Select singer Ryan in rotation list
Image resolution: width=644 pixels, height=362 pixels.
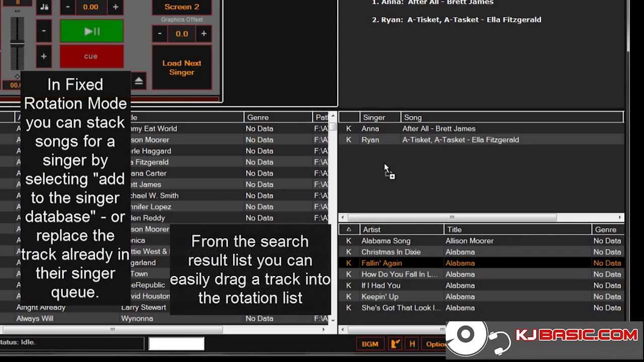pyautogui.click(x=370, y=140)
